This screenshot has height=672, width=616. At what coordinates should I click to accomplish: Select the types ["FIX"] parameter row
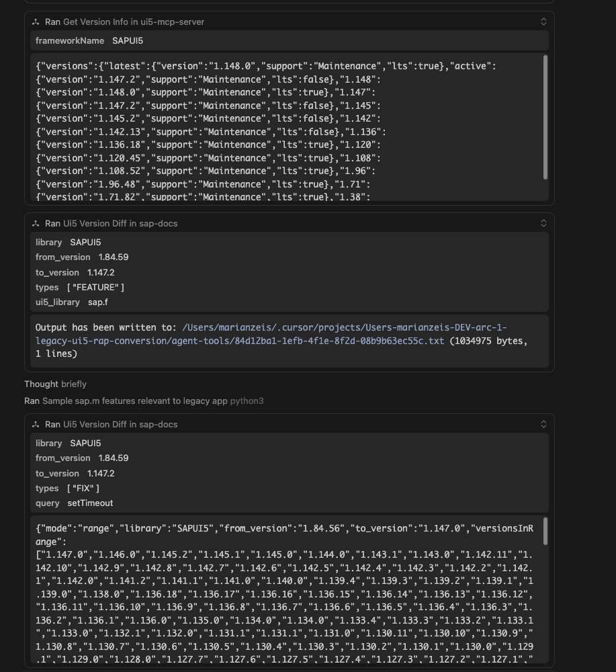tap(67, 488)
